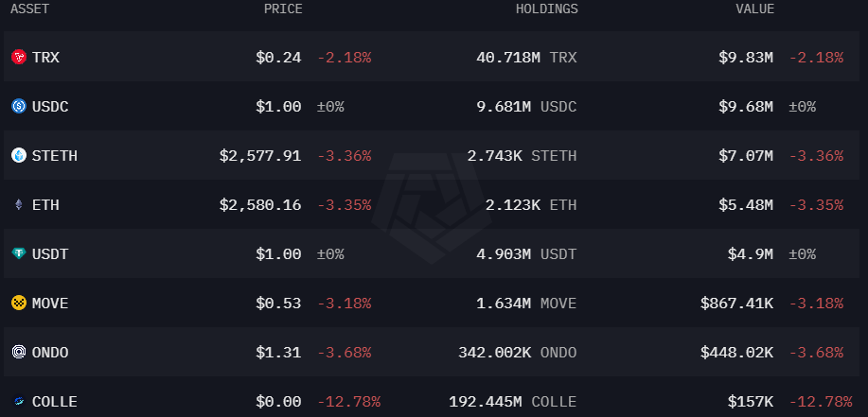Click the COLLE token icon
This screenshot has width=868, height=417.
pos(19,402)
